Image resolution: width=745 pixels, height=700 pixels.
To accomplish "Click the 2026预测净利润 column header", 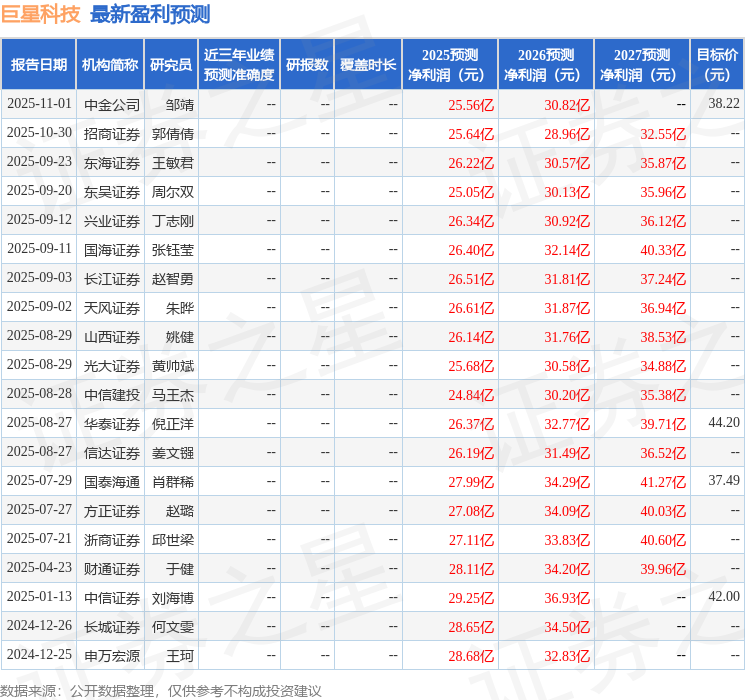I will click(x=546, y=64).
